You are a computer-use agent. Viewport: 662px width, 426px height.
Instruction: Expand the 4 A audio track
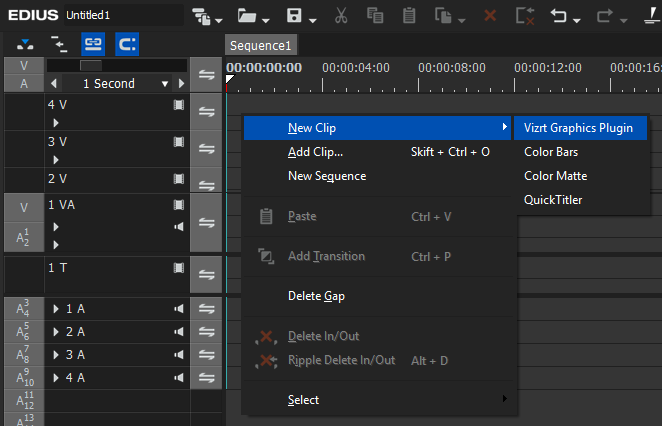click(x=56, y=377)
